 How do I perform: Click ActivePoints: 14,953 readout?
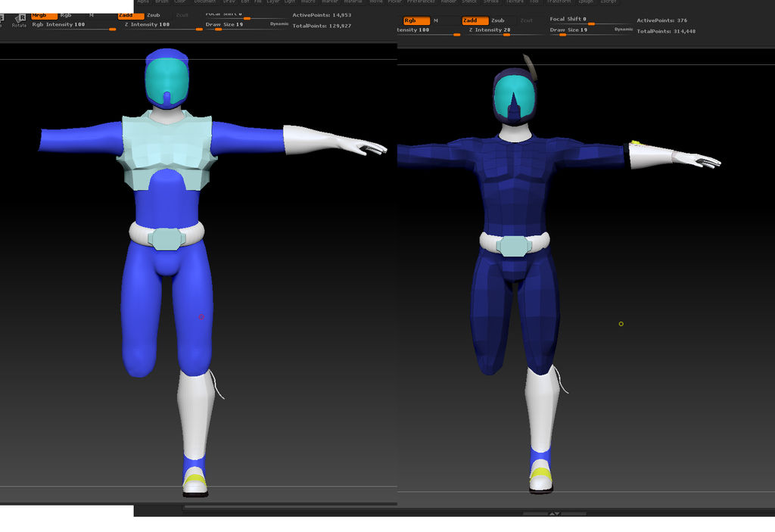pos(322,15)
